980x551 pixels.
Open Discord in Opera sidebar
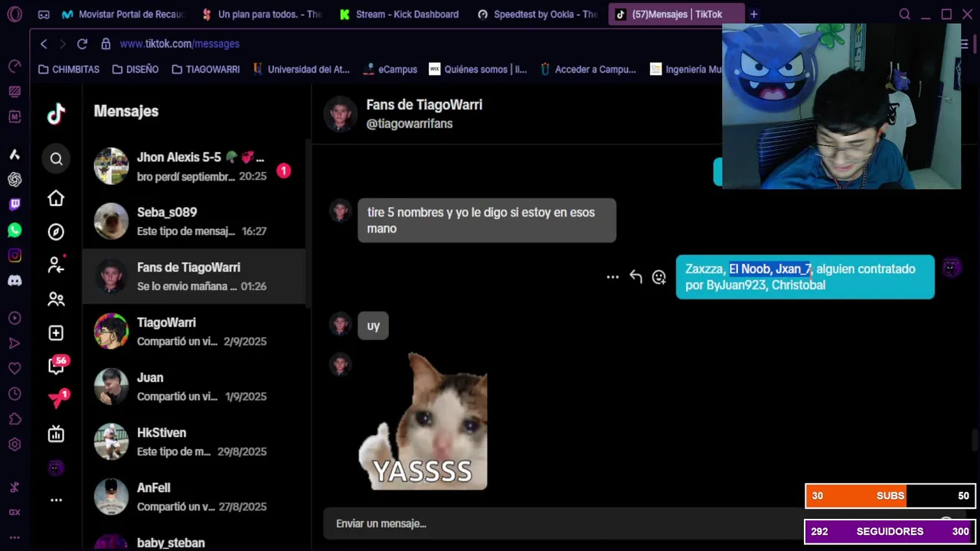[x=15, y=280]
